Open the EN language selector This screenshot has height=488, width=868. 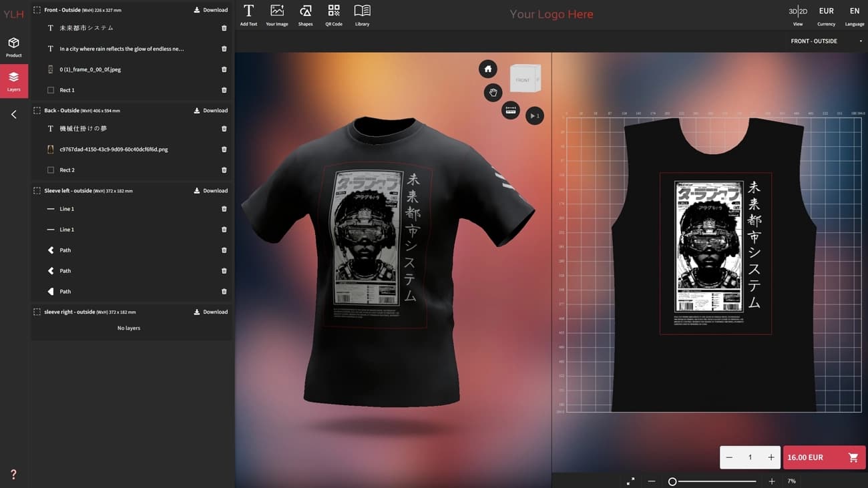pyautogui.click(x=855, y=11)
